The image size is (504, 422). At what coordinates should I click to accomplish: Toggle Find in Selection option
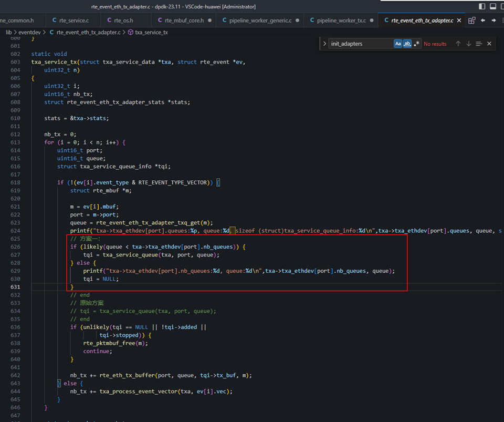point(479,44)
